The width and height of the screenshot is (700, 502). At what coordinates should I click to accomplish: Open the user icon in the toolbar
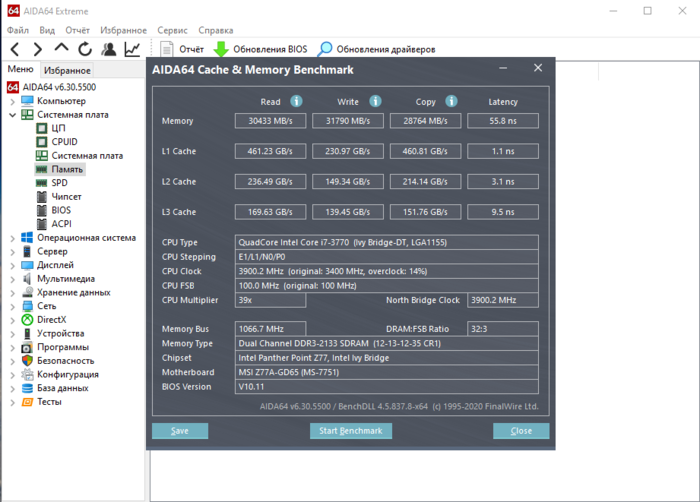click(108, 49)
